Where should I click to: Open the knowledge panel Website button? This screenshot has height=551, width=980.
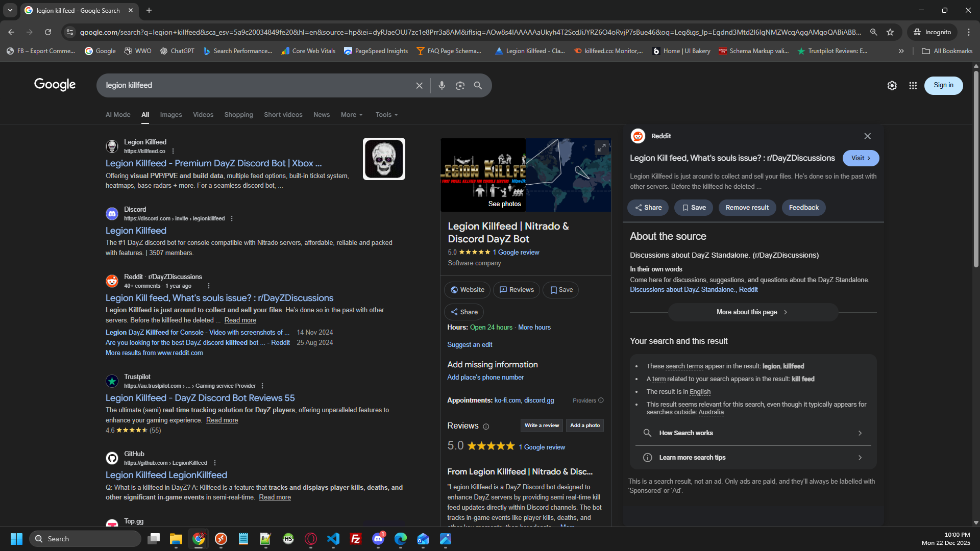467,290
